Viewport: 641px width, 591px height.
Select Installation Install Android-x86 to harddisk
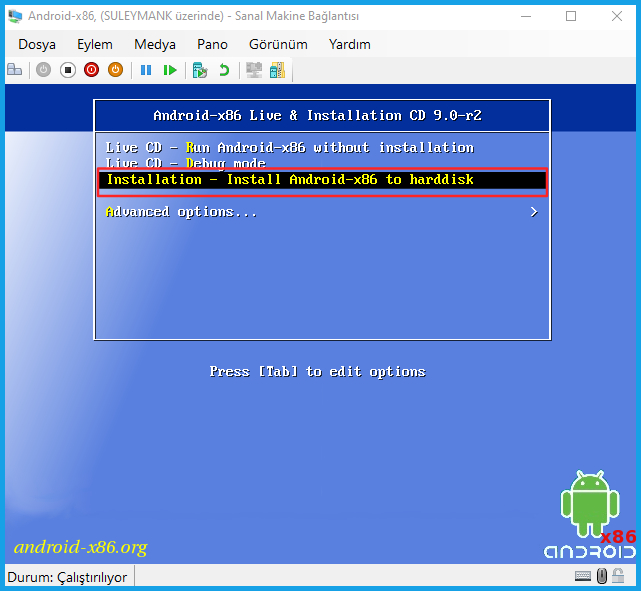click(322, 180)
